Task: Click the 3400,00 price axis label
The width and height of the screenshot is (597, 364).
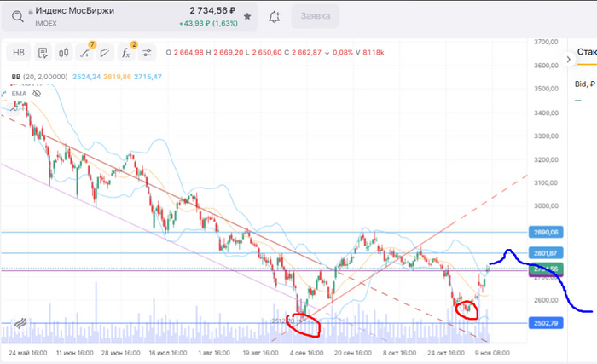Action: pos(546,113)
